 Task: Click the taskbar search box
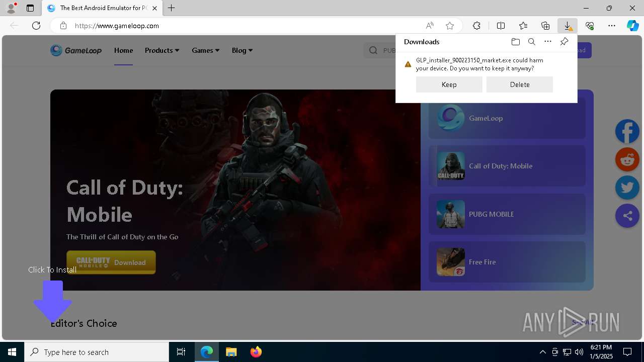(x=97, y=352)
